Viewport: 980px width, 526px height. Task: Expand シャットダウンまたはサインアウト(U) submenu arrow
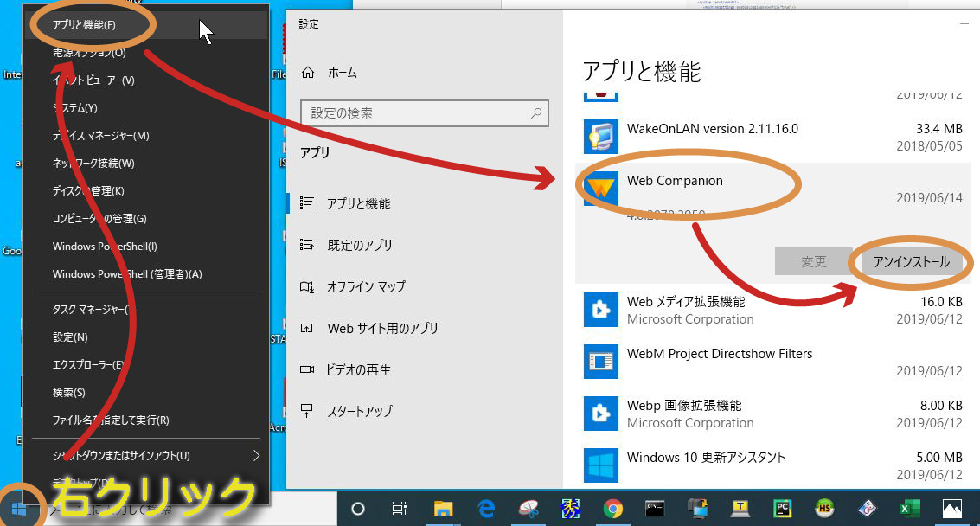point(256,455)
